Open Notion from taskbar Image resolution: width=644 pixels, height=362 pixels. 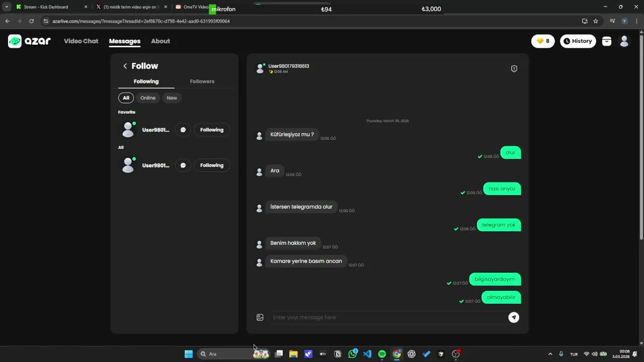[x=338, y=354]
